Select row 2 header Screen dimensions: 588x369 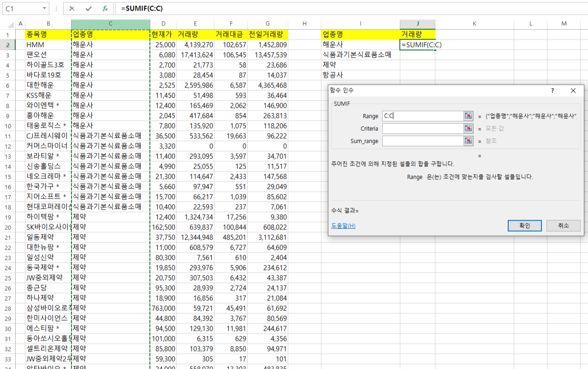coord(7,45)
